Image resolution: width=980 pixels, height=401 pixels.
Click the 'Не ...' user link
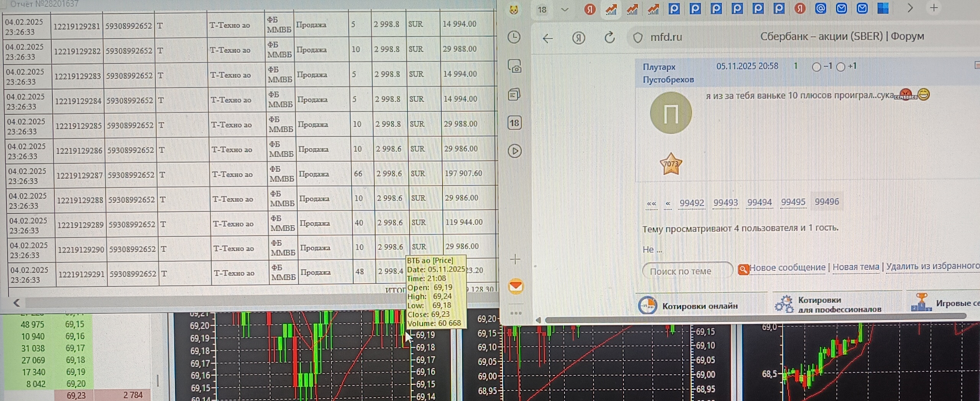click(x=652, y=249)
